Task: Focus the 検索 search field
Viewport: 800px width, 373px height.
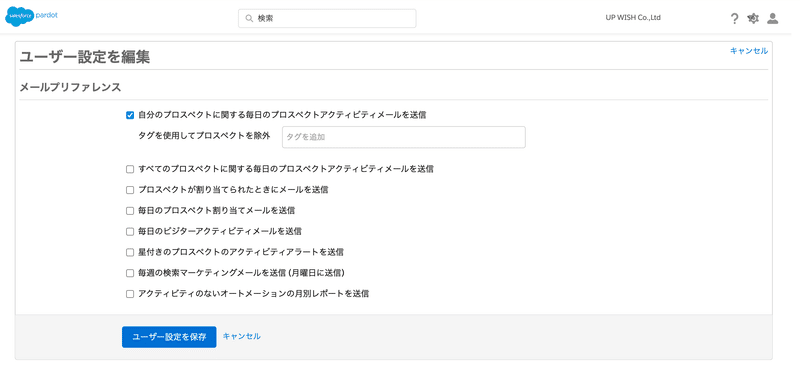Action: pos(327,18)
